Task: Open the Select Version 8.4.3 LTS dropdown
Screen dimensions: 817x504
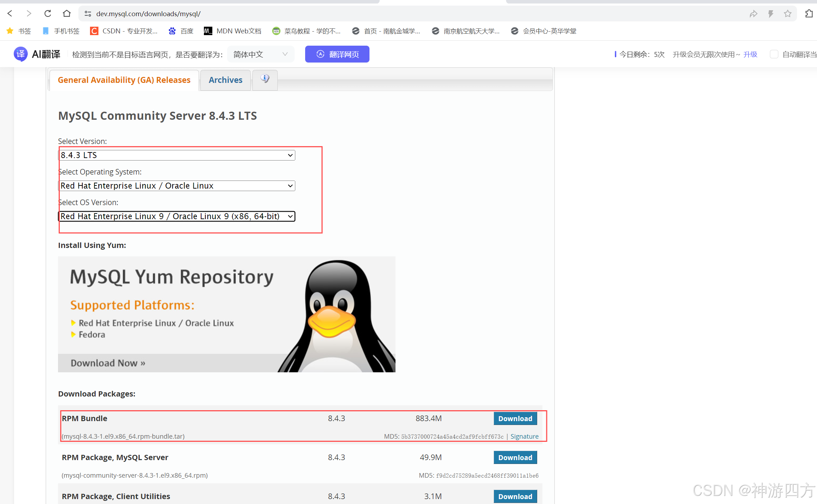Action: [x=176, y=155]
